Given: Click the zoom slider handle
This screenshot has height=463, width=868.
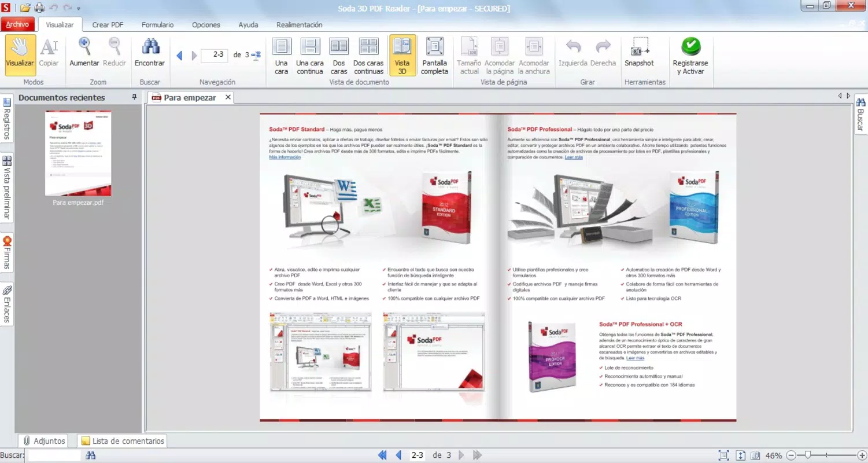Looking at the screenshot, I should pyautogui.click(x=808, y=455).
